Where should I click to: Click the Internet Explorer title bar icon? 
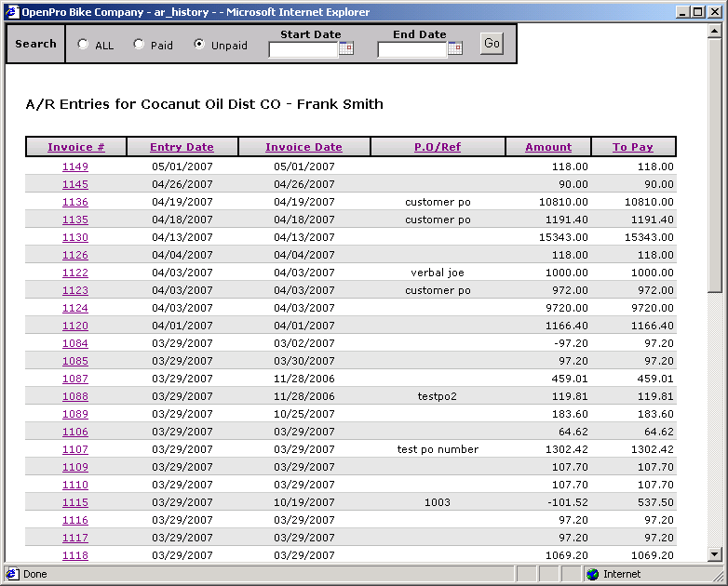(12, 12)
